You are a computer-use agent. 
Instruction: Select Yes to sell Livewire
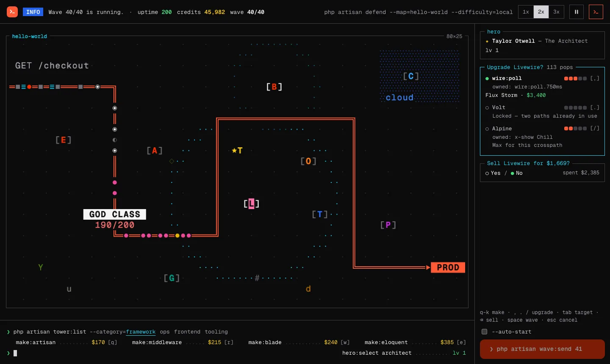(493, 173)
